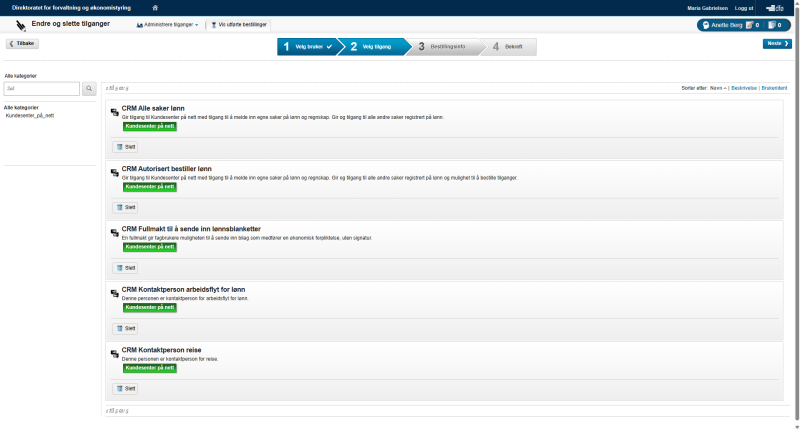This screenshot has height=430, width=800.
Task: Click the icon beside CRM Kontaktperson arbeidsflyt for lønn
Action: 115,293
